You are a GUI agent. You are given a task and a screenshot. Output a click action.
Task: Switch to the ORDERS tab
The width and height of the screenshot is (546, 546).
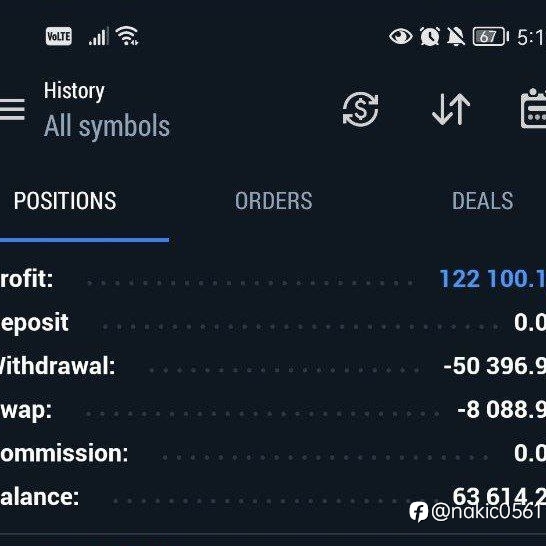[x=274, y=201]
